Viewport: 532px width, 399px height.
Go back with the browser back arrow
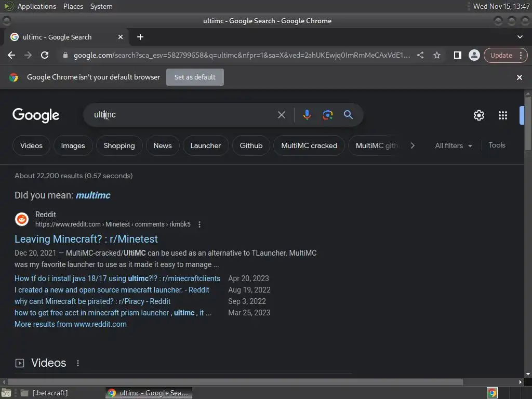pos(11,55)
